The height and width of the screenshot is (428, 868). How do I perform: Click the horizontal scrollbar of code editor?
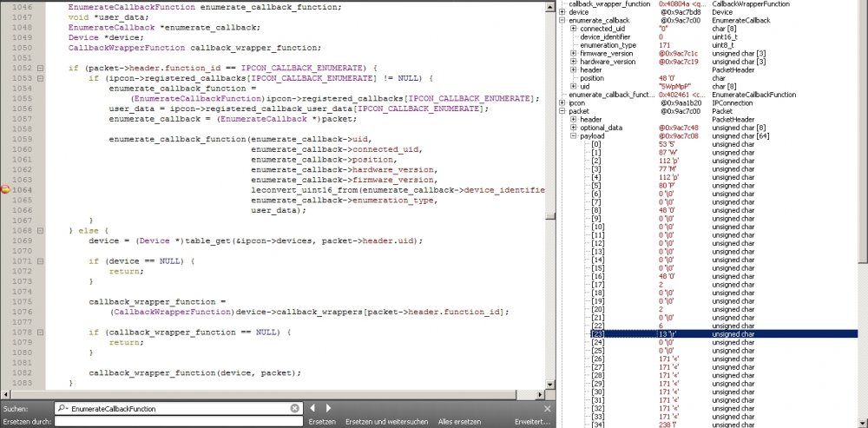pyautogui.click(x=260, y=394)
